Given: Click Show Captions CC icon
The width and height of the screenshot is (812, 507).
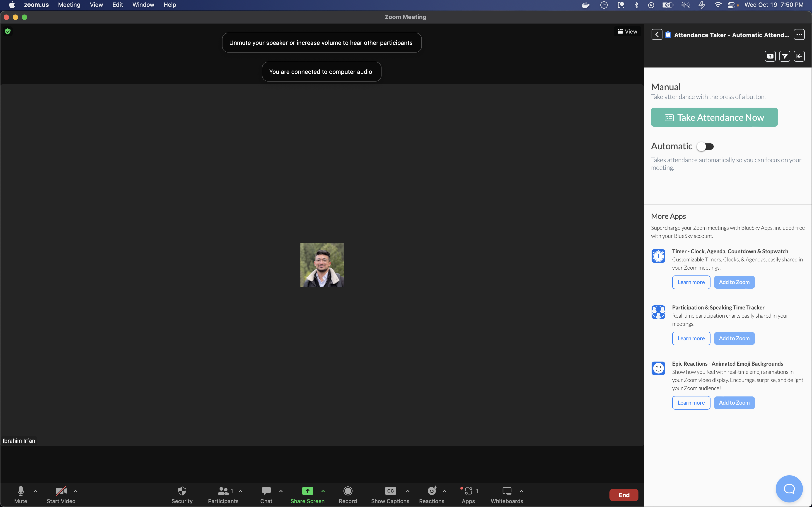Looking at the screenshot, I should [390, 491].
